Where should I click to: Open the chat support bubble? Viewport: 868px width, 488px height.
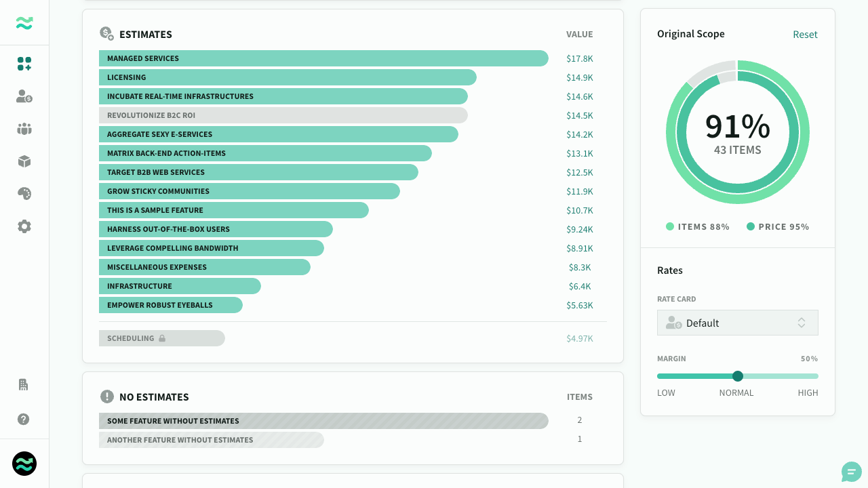pos(852,472)
